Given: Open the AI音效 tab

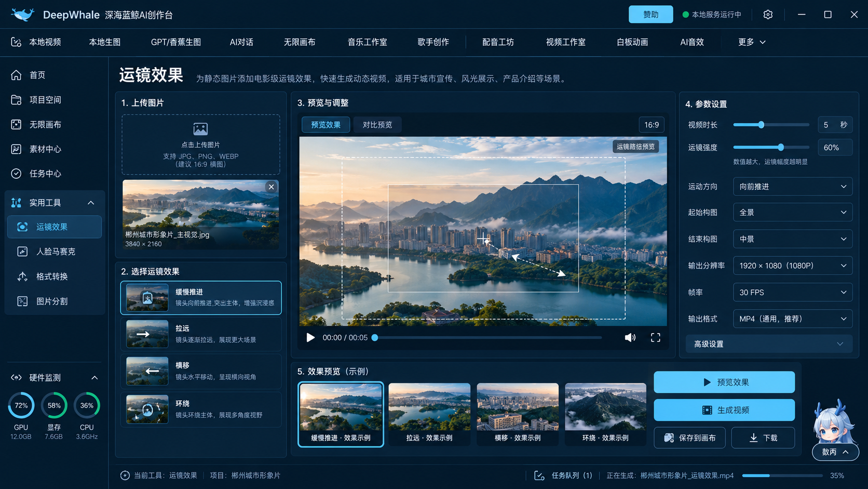Looking at the screenshot, I should tap(691, 42).
